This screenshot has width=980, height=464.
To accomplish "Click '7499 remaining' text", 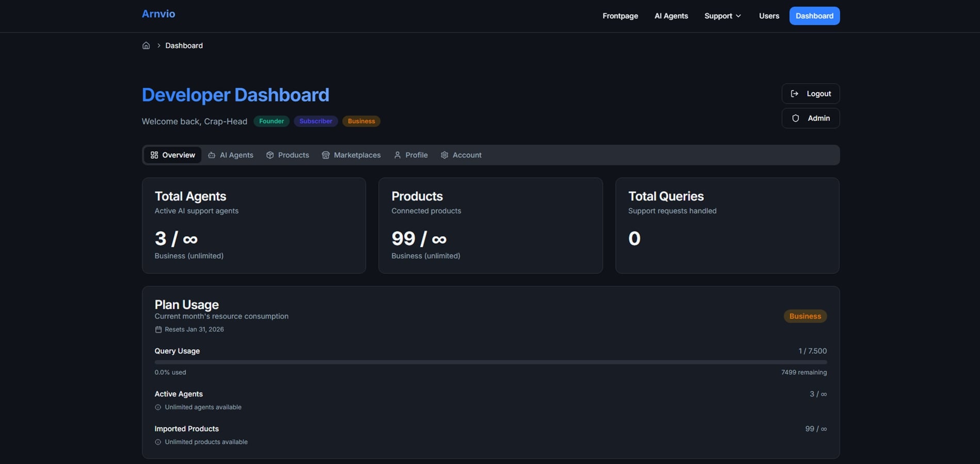I will [804, 372].
